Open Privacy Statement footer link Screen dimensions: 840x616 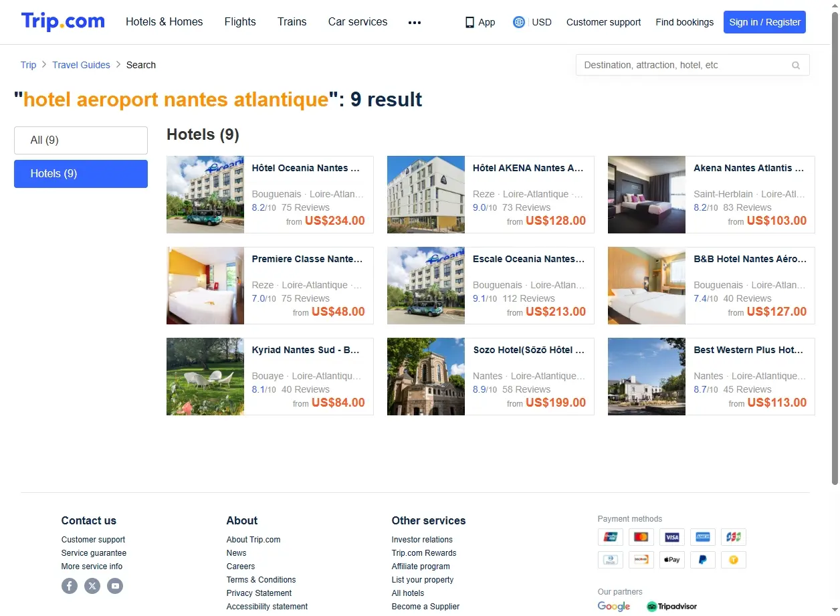coord(259,593)
